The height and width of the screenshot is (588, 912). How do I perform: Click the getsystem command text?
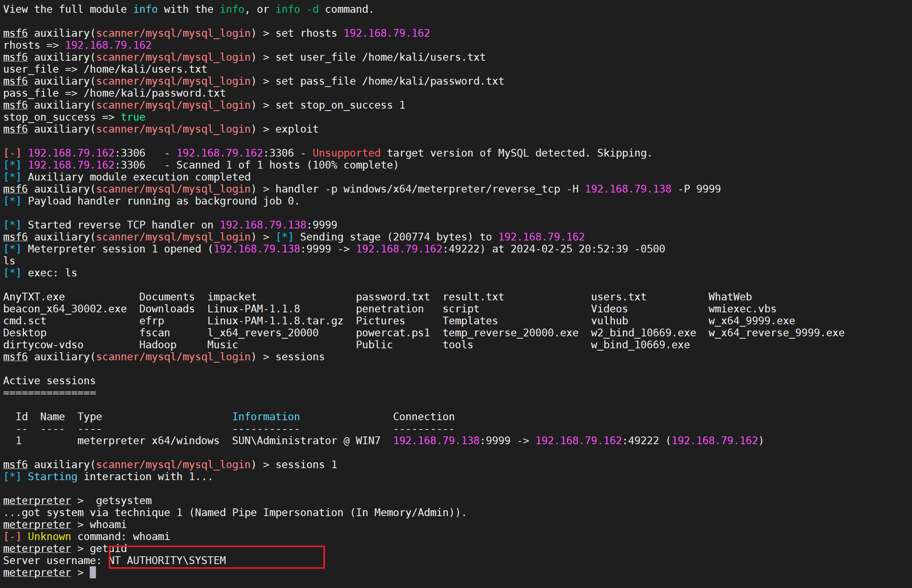[124, 501]
